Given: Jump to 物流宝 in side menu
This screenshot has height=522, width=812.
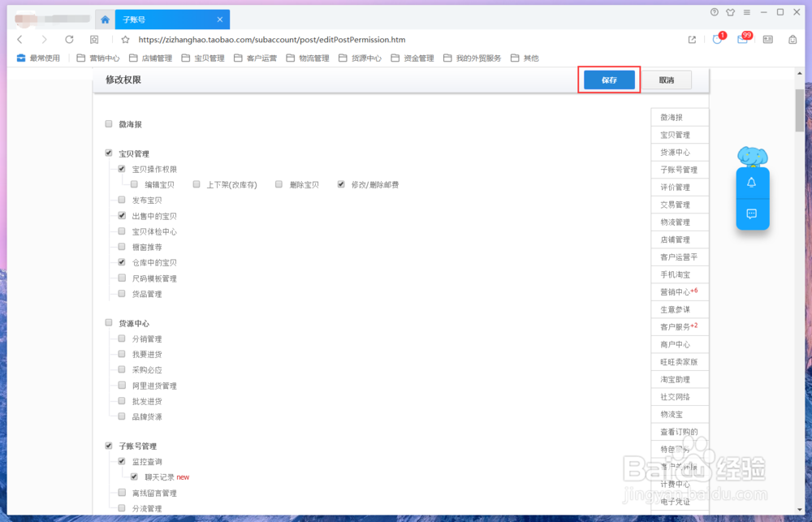Looking at the screenshot, I should tap(679, 414).
